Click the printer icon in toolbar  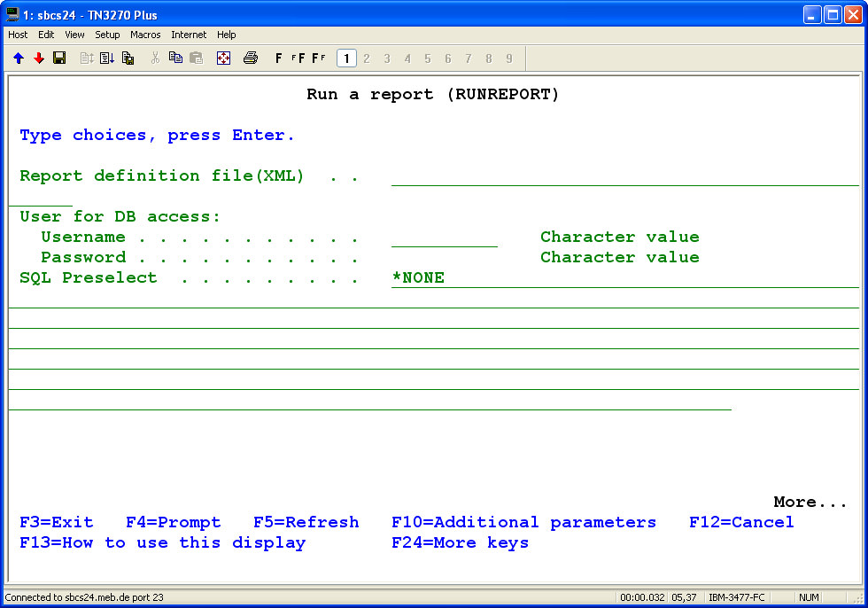(251, 58)
